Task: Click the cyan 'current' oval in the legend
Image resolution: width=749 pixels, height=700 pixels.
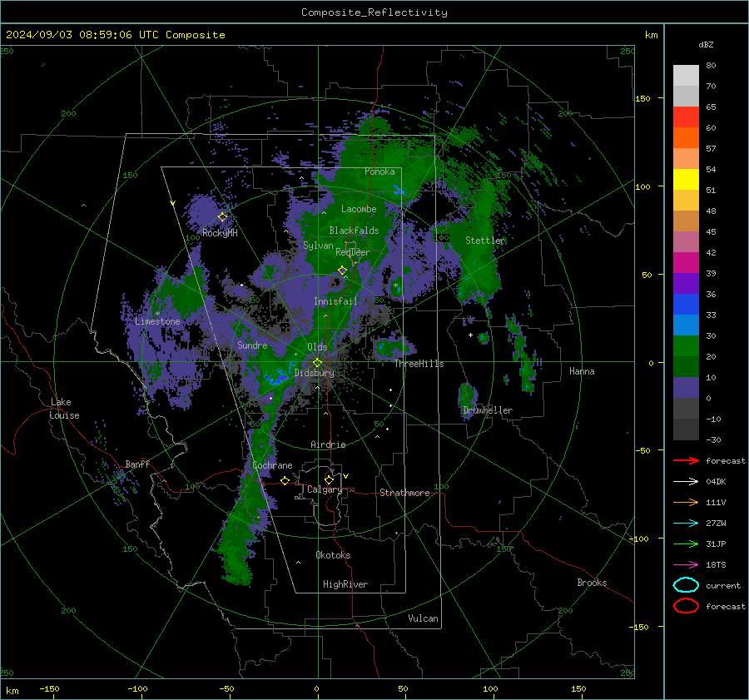Action: click(x=686, y=585)
